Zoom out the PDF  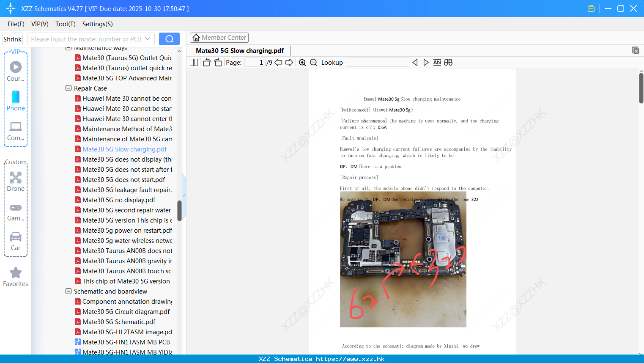tap(313, 62)
